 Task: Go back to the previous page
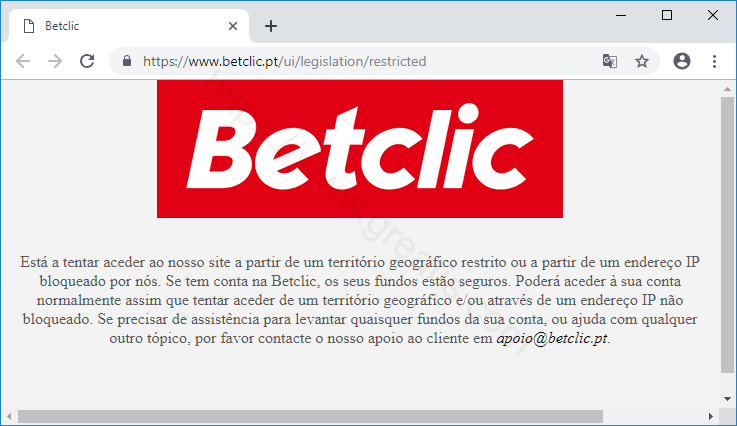click(23, 61)
